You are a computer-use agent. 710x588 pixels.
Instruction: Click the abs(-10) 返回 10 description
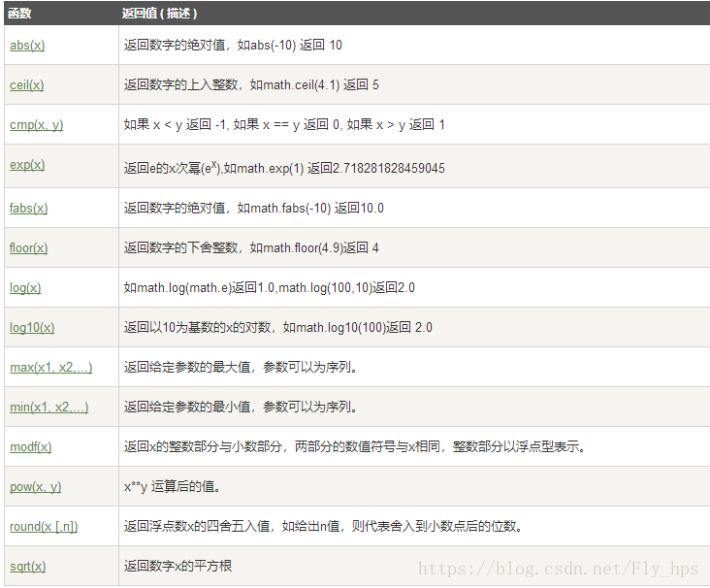(x=233, y=46)
